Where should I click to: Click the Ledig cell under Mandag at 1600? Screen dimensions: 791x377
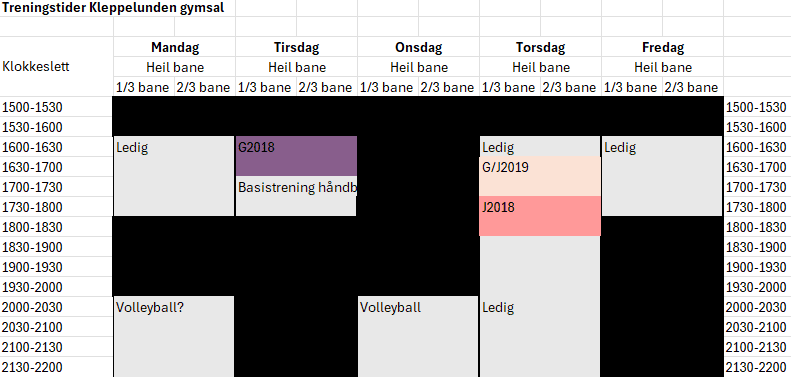pos(174,176)
